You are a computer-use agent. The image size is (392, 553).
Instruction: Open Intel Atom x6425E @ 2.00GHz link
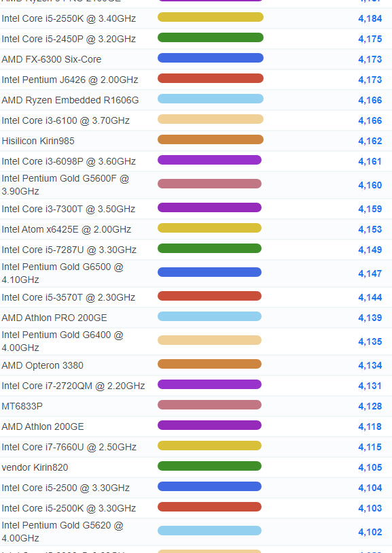[x=66, y=230]
